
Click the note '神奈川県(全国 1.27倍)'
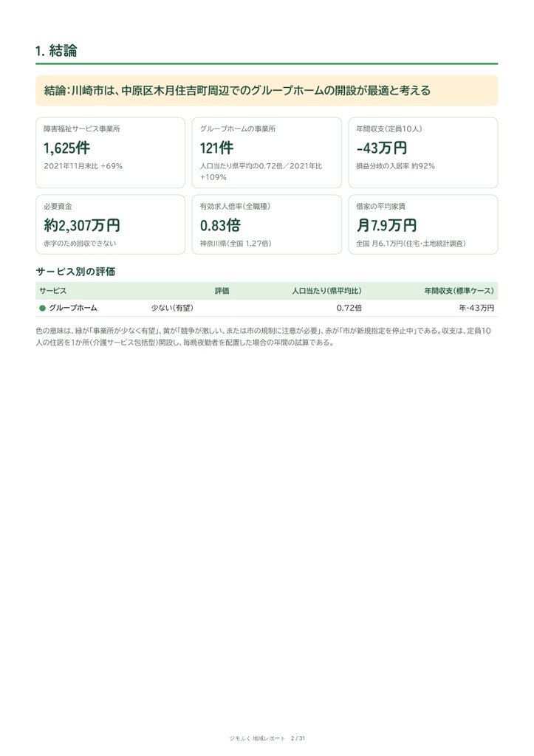point(236,244)
